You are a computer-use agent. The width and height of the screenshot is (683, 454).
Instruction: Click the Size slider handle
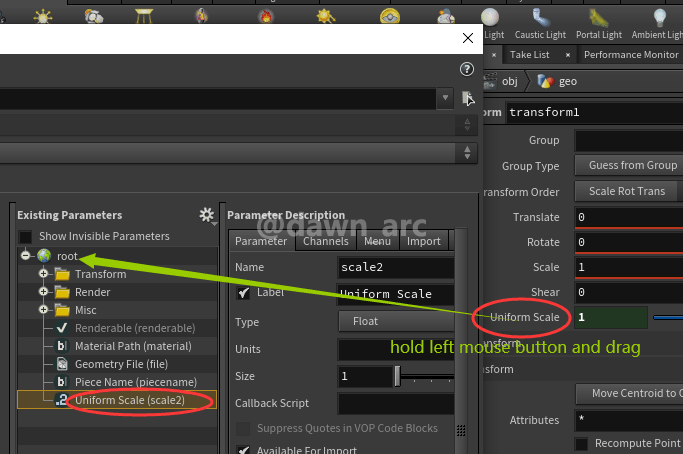coord(397,376)
